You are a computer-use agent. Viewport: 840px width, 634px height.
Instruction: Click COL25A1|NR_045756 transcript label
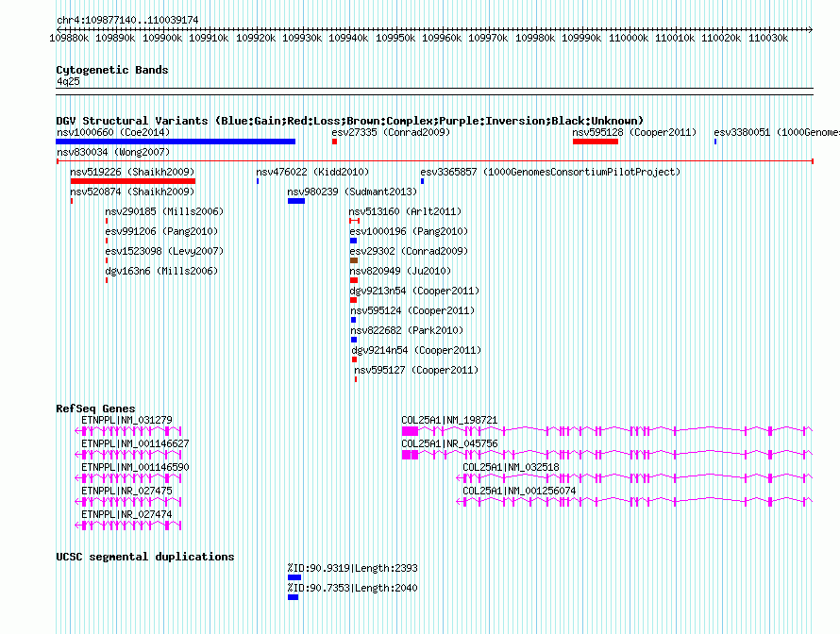pos(449,444)
